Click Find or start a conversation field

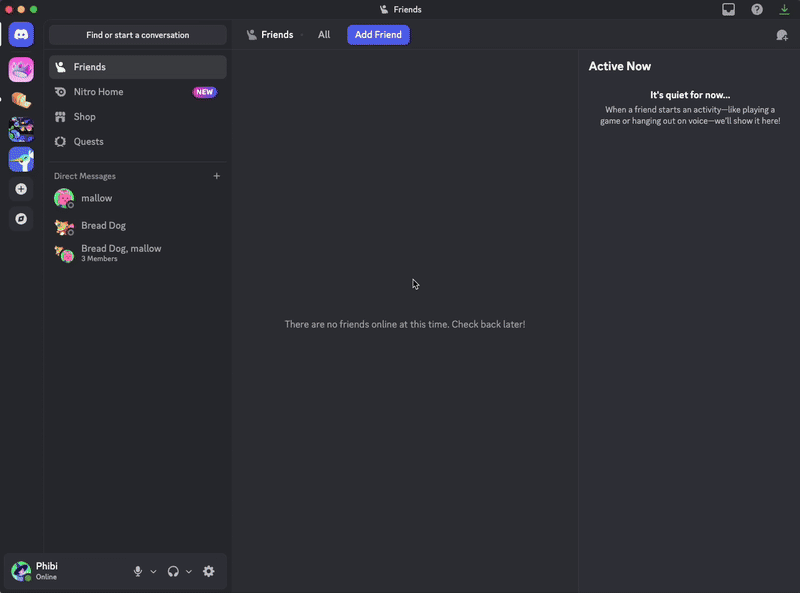(x=137, y=35)
